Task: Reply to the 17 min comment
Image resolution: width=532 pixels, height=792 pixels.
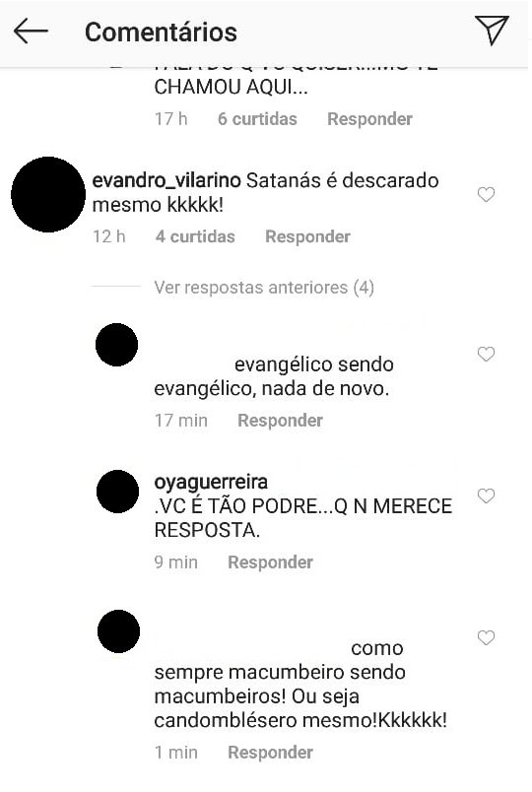Action: coord(280,421)
